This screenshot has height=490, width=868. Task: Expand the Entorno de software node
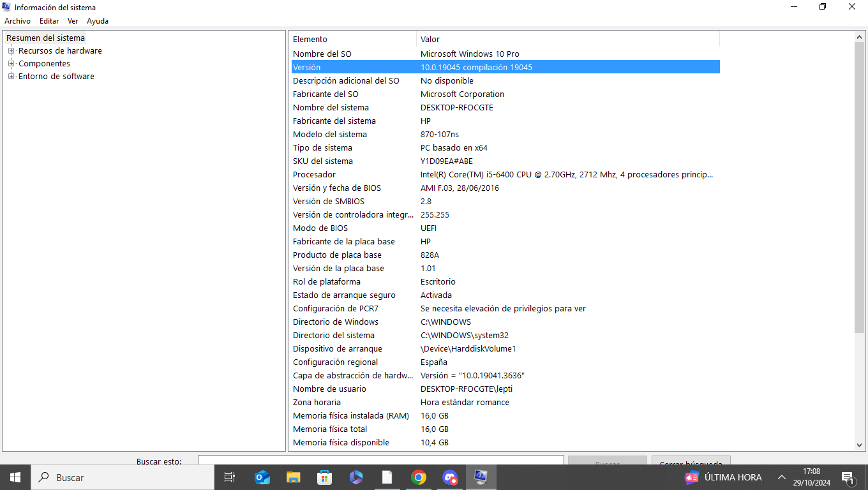tap(11, 77)
